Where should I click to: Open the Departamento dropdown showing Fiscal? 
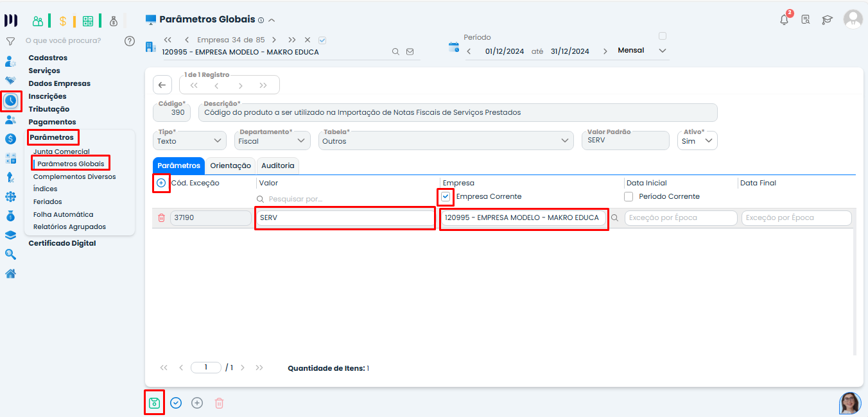272,140
